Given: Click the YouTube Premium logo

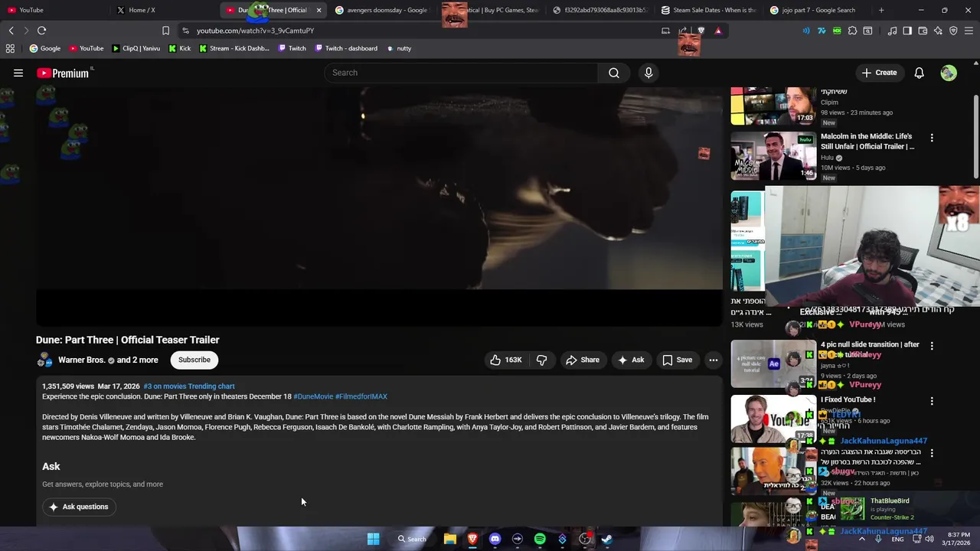Looking at the screenshot, I should point(63,73).
